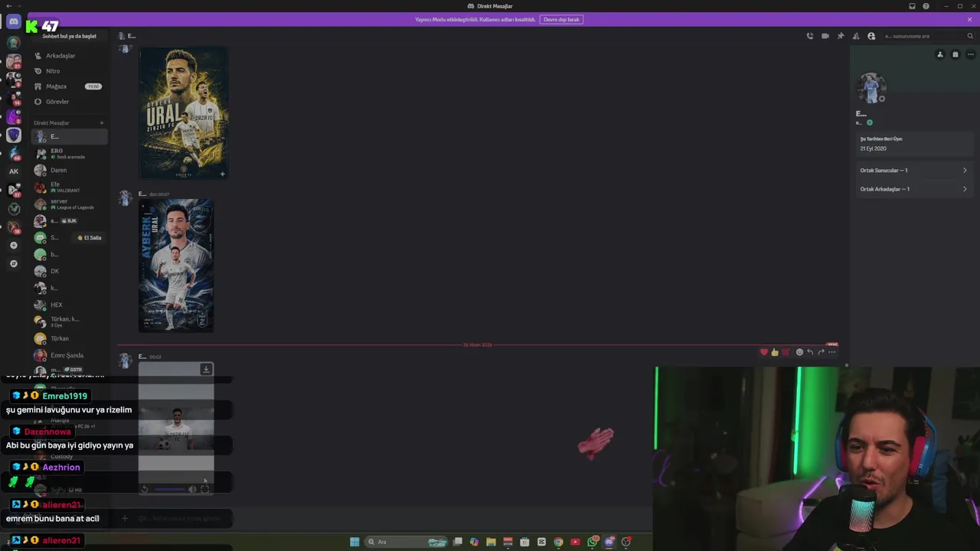Open the video in fullscreen
Screen dimensions: 980x551
tap(204, 489)
